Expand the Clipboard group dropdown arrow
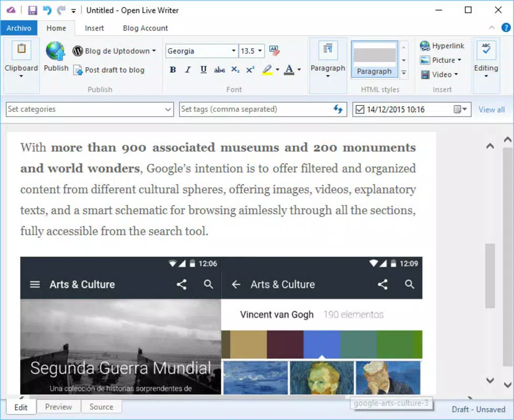The height and width of the screenshot is (420, 514). pos(22,76)
